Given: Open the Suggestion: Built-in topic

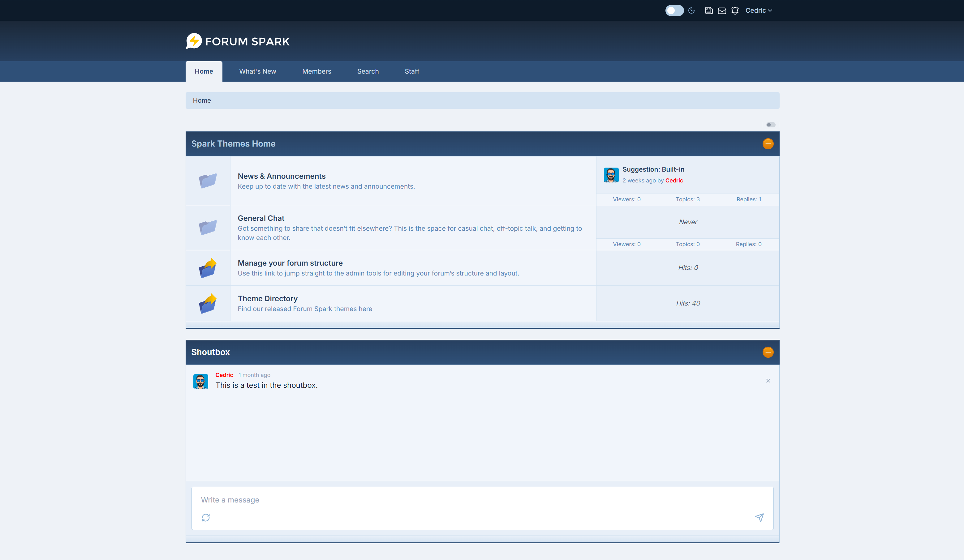Looking at the screenshot, I should [x=653, y=169].
